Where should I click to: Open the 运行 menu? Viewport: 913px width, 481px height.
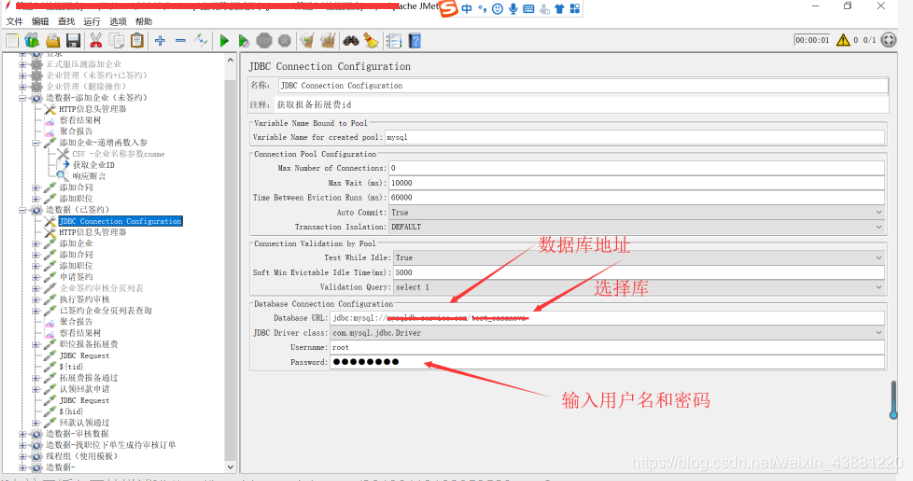click(x=91, y=22)
